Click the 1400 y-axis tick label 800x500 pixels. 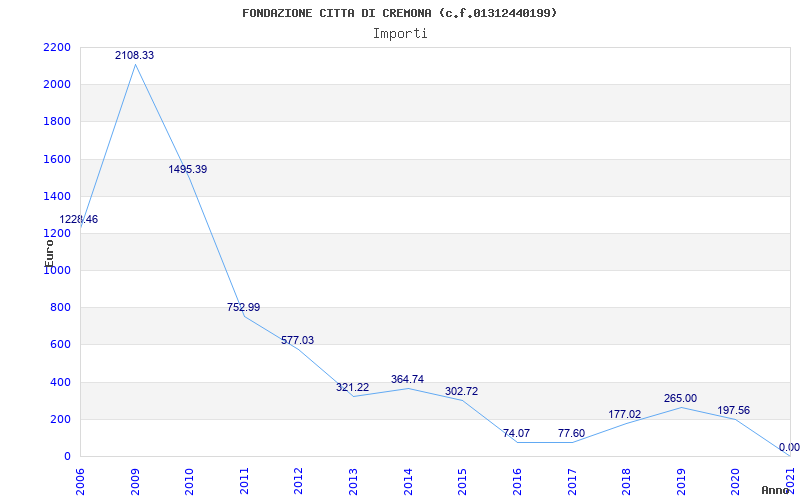(57, 196)
